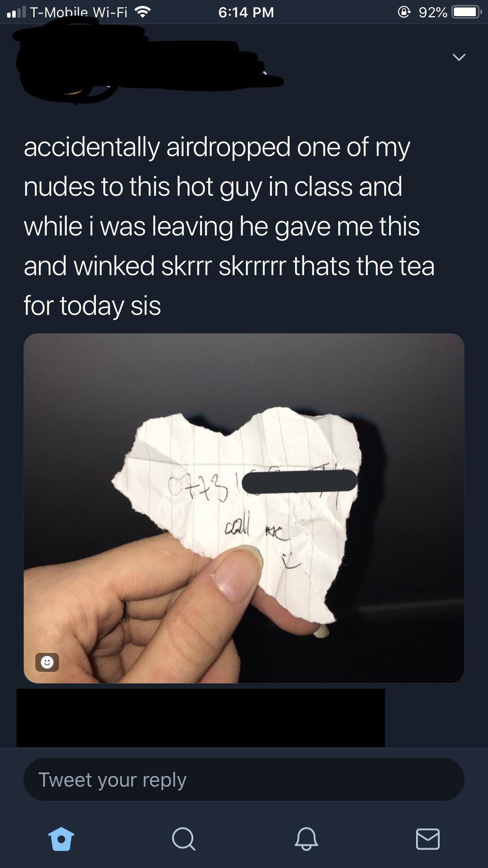Image resolution: width=488 pixels, height=868 pixels.
Task: Open the Search magnifier tab
Action: point(183,839)
